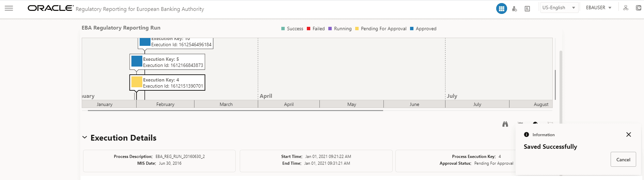Screen dimensions: 644x180
Task: Close the Information popup with X
Action: [629, 134]
